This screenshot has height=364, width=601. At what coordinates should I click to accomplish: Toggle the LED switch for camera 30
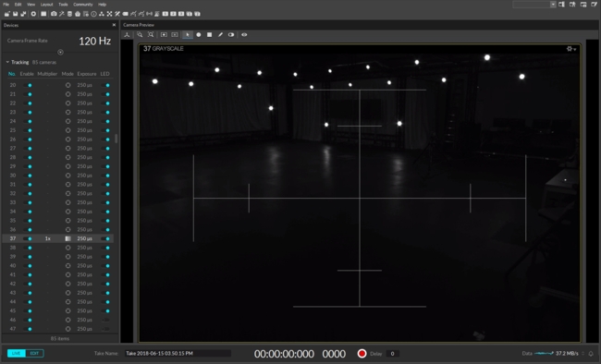[x=105, y=176]
